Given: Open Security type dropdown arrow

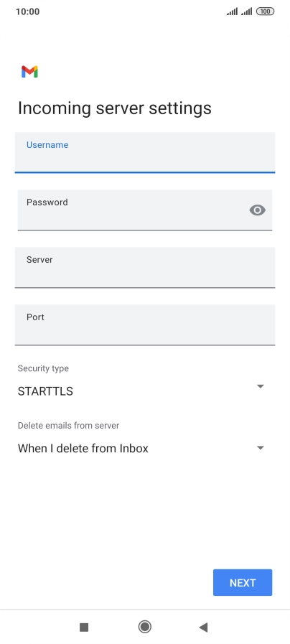Looking at the screenshot, I should click(x=260, y=386).
